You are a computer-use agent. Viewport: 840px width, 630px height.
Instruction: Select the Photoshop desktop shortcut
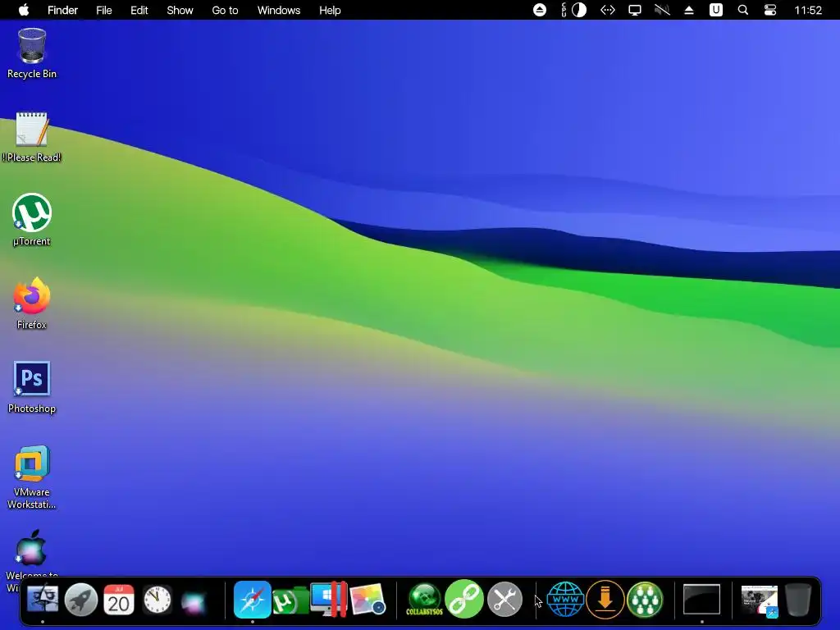point(32,387)
